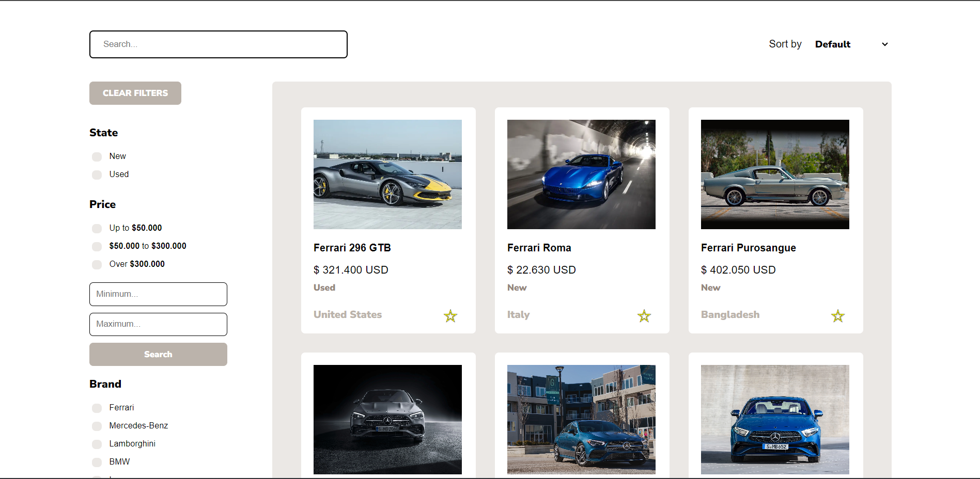980x479 pixels.
Task: Open the Sort by Default dropdown
Action: click(851, 44)
